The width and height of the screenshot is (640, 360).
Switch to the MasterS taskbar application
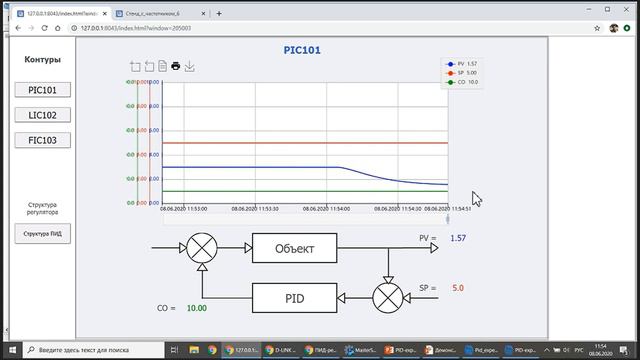click(x=361, y=350)
